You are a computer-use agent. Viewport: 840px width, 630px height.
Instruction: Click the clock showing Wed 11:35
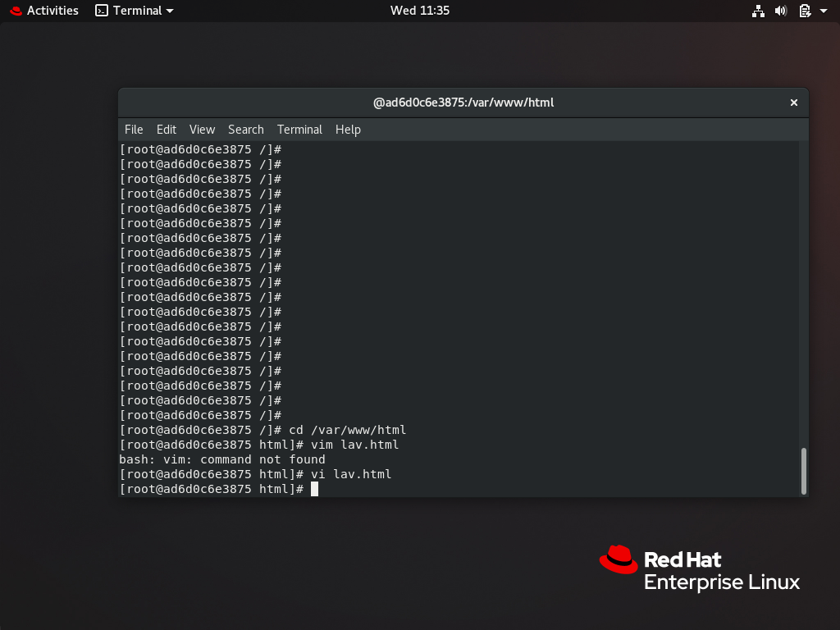[420, 11]
